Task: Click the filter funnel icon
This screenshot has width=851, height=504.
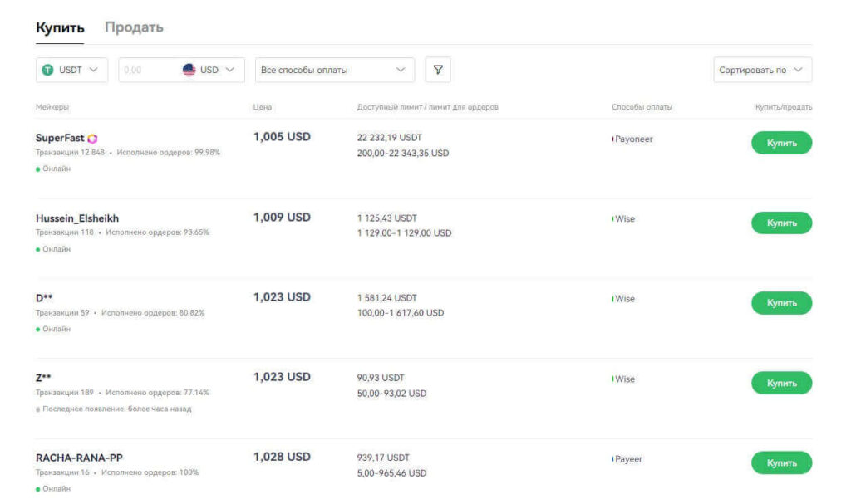Action: click(x=438, y=70)
